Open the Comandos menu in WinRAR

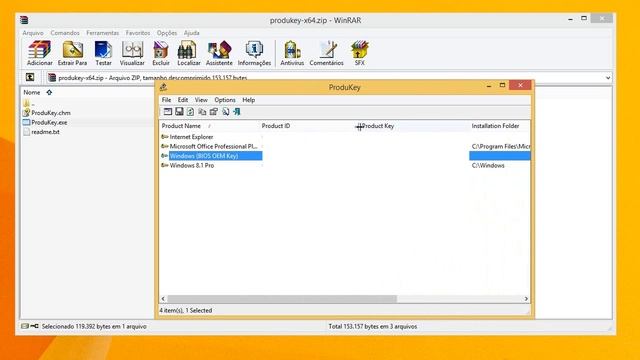pyautogui.click(x=65, y=33)
